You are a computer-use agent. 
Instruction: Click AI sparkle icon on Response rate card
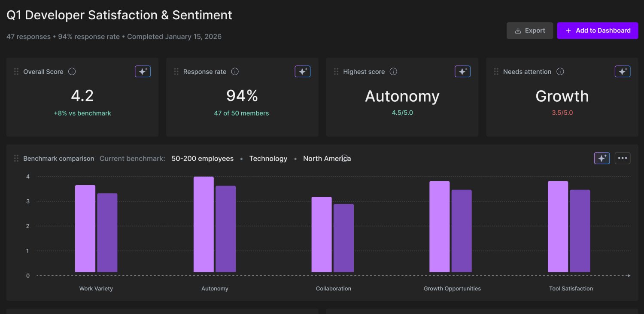302,72
